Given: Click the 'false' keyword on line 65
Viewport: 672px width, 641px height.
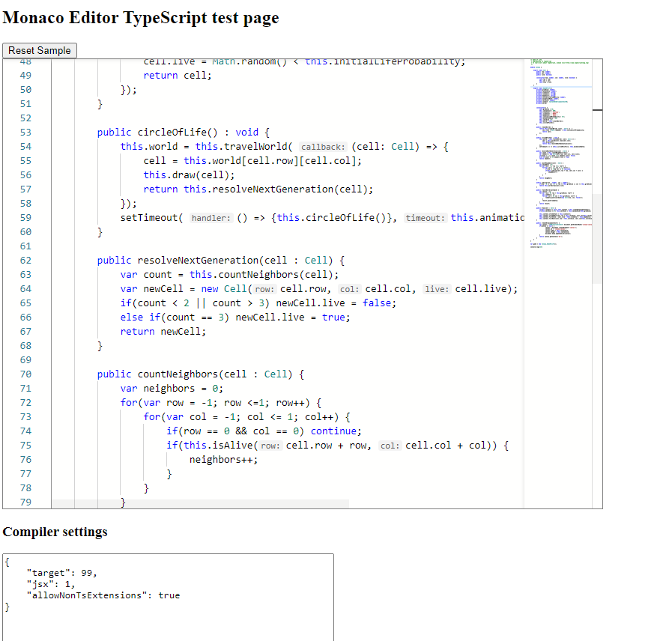Looking at the screenshot, I should (x=377, y=303).
